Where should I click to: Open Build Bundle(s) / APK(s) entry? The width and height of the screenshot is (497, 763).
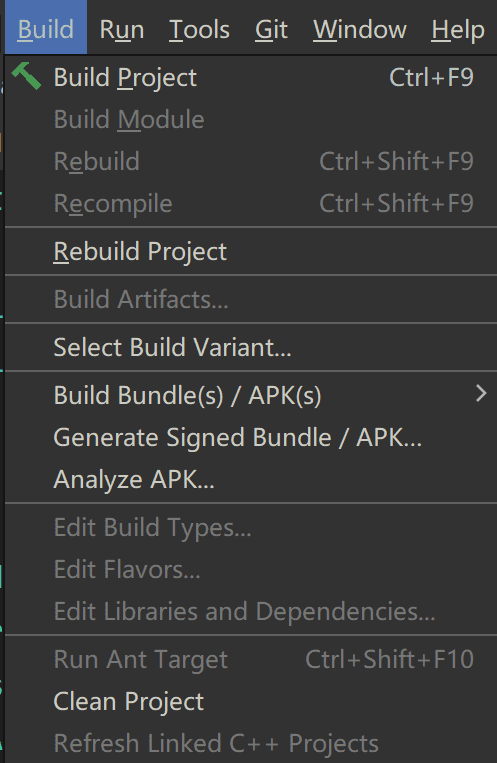click(251, 395)
